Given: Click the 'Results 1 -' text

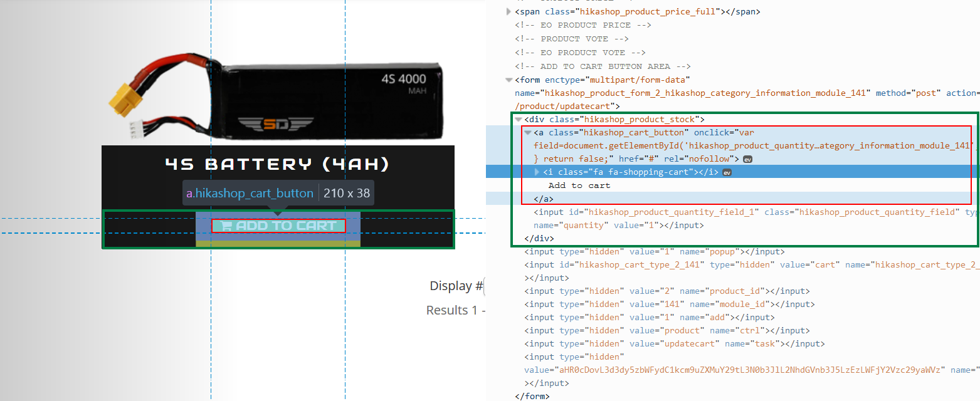Looking at the screenshot, I should [456, 311].
